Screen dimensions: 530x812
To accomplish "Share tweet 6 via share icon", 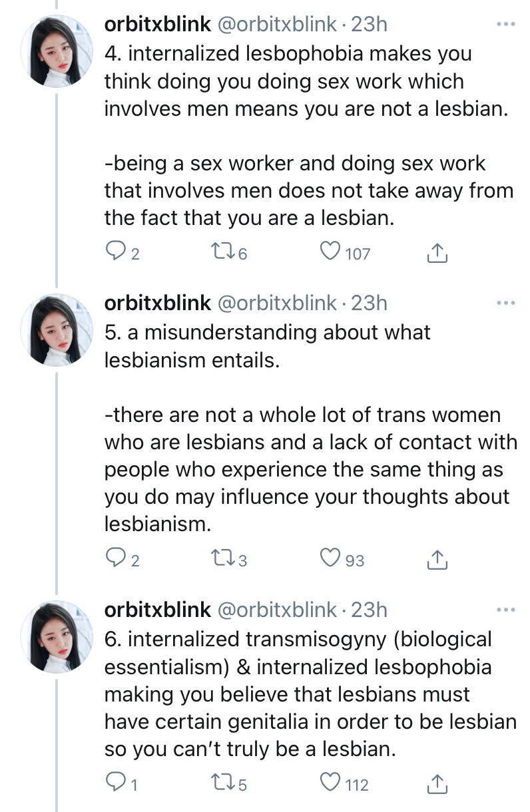I will pyautogui.click(x=436, y=784).
